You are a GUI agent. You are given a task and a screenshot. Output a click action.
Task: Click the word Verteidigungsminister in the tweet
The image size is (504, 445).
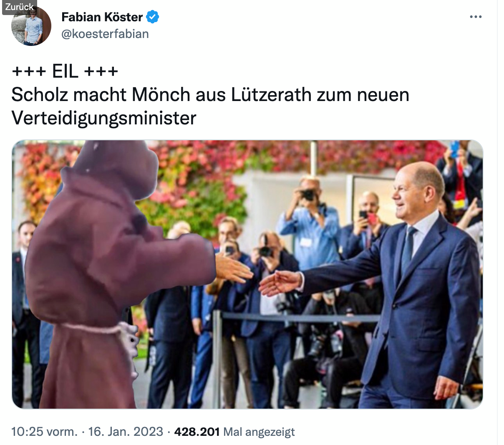(x=104, y=118)
